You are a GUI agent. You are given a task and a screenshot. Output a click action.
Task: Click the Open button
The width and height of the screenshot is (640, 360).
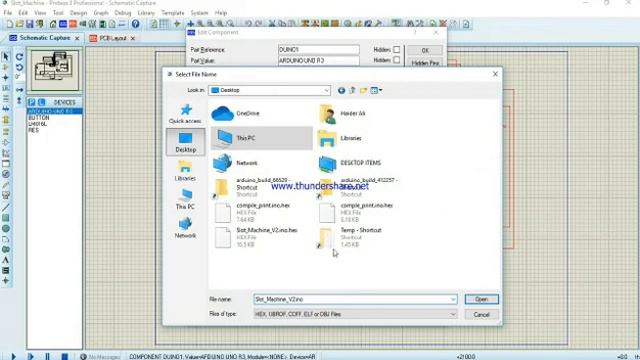482,299
